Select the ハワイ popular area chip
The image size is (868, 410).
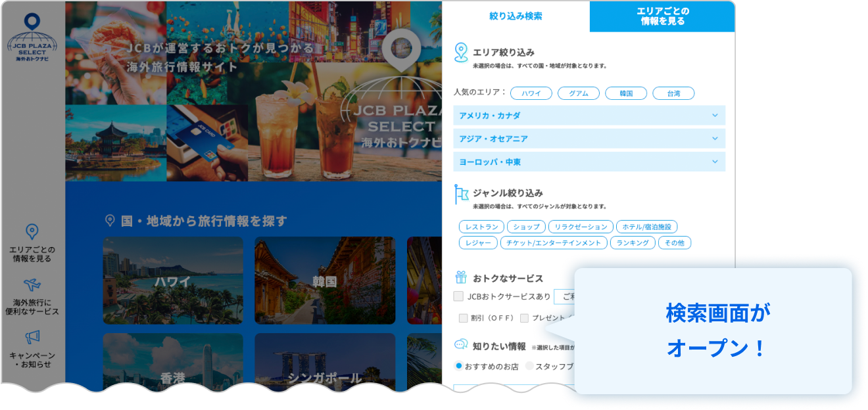click(x=531, y=93)
